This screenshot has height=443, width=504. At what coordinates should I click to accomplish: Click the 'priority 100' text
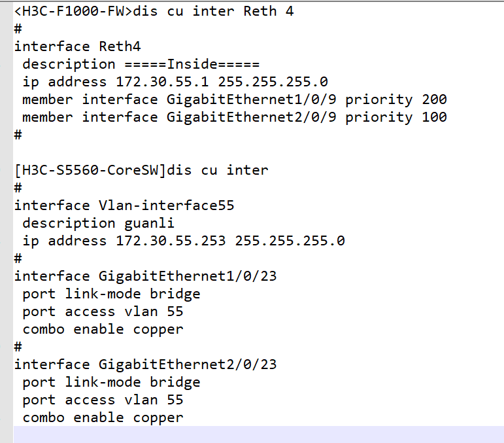pos(396,117)
